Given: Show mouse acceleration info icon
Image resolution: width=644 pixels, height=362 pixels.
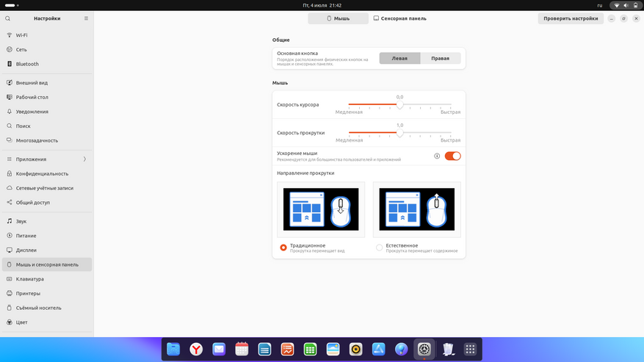Looking at the screenshot, I should click(x=437, y=156).
